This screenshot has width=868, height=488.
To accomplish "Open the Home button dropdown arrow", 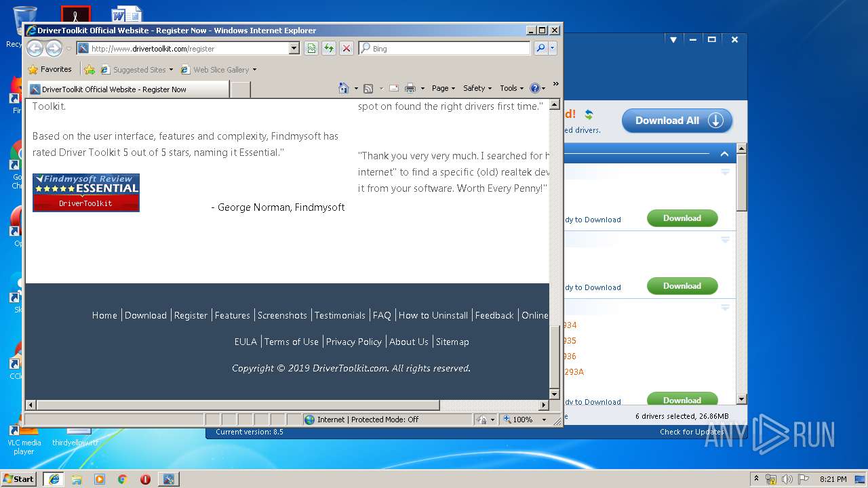I will tap(356, 88).
